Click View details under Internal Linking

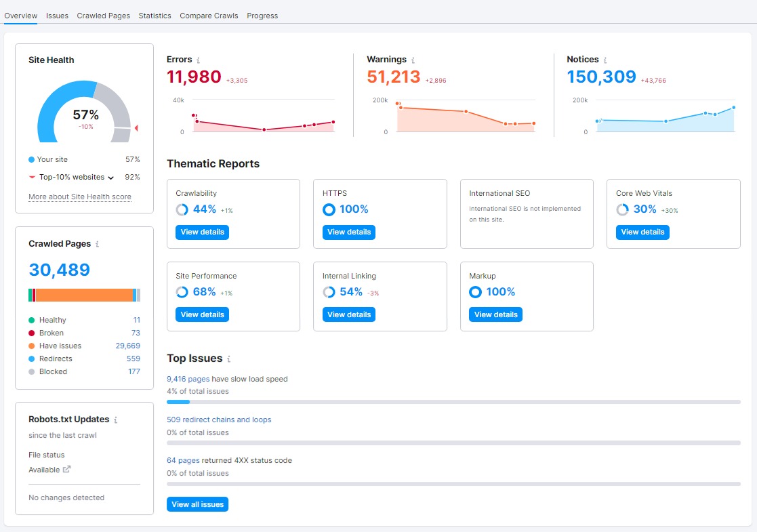pyautogui.click(x=349, y=314)
